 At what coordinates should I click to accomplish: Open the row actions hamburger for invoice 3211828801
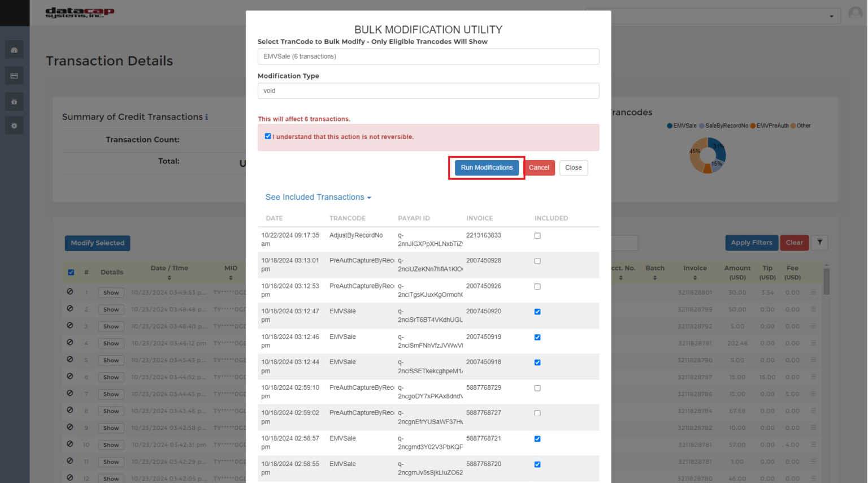click(x=813, y=292)
